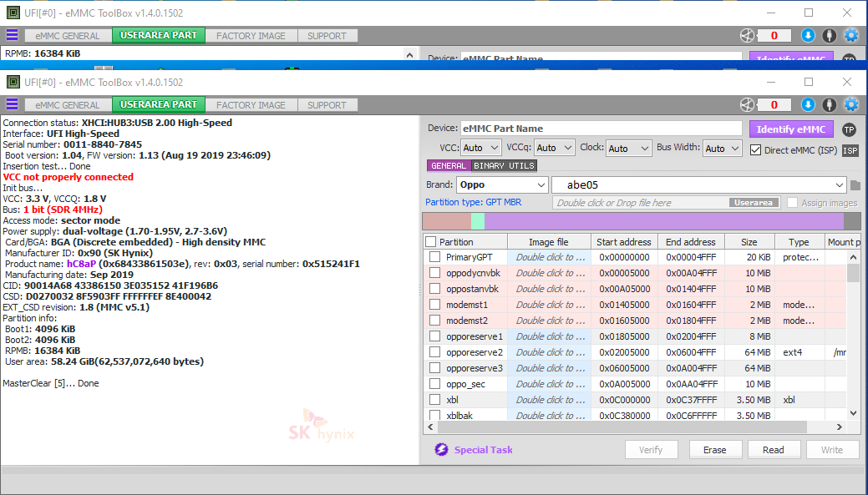This screenshot has height=495, width=868.
Task: Click the ISP pinout icon
Action: [x=850, y=150]
